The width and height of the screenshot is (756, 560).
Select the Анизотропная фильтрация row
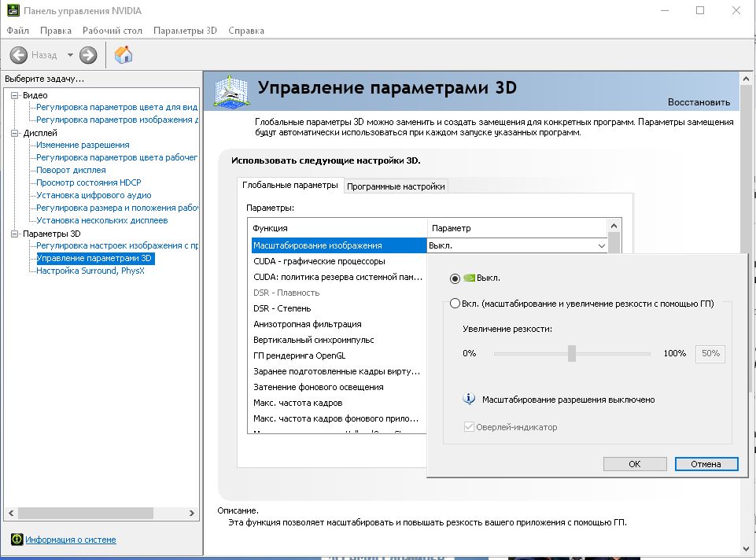pyautogui.click(x=339, y=324)
